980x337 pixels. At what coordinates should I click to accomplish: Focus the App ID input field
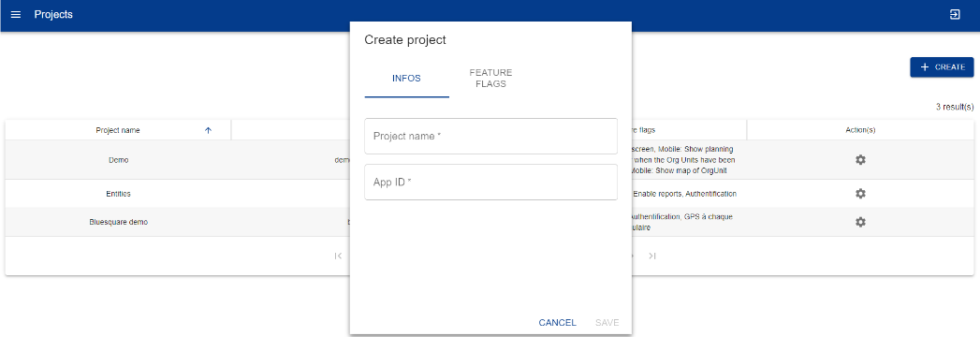click(490, 182)
